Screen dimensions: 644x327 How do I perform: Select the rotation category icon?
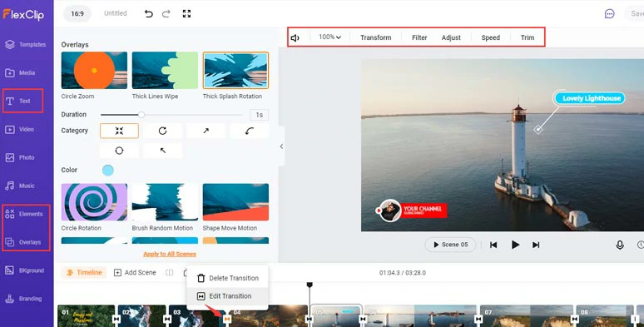click(x=162, y=131)
